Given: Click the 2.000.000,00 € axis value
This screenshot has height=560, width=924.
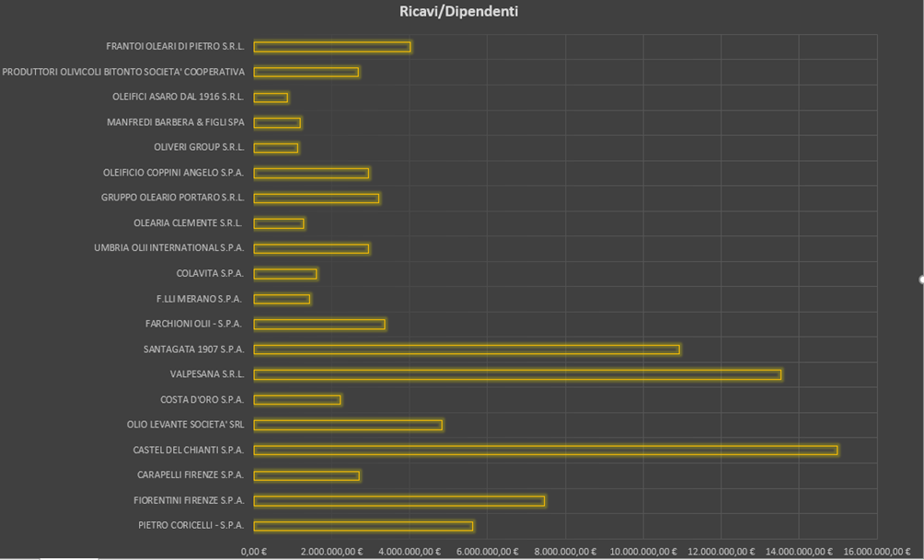Looking at the screenshot, I should 331,551.
